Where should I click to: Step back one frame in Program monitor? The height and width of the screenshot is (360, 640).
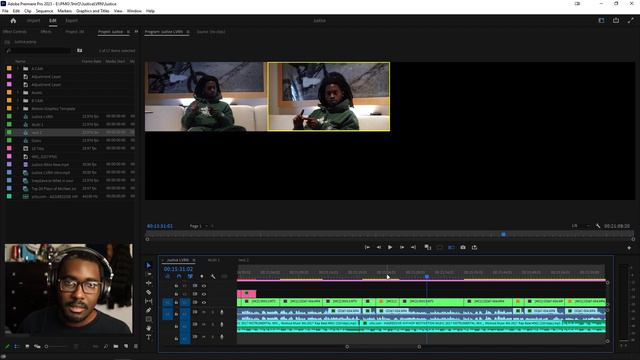(379, 247)
